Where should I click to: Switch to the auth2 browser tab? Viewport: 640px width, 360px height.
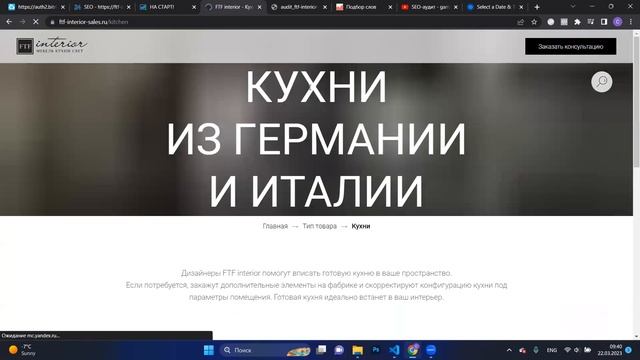click(x=36, y=7)
